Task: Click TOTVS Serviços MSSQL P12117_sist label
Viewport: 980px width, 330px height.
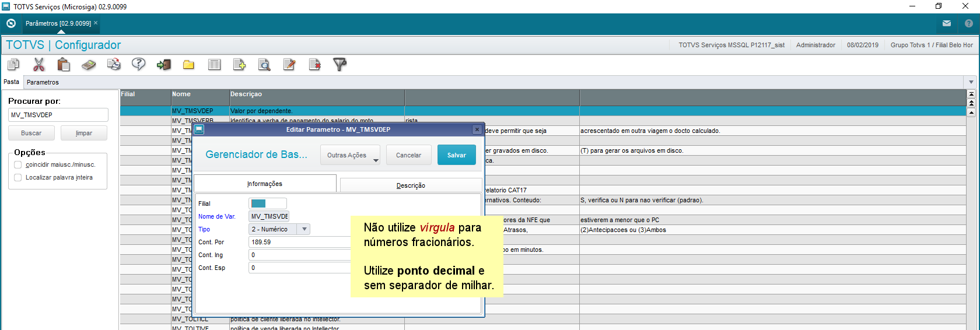Action: point(731,45)
